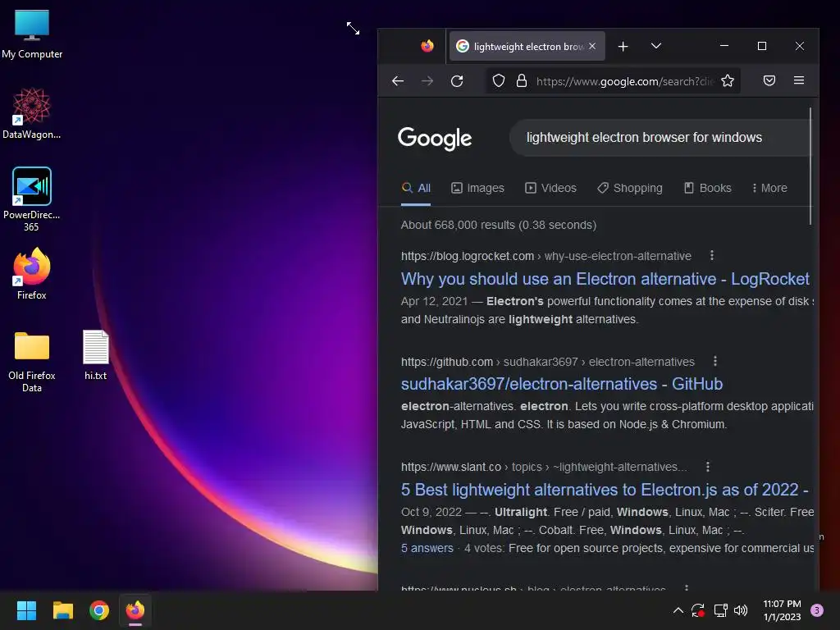Click About 668,000 results text

click(x=498, y=225)
